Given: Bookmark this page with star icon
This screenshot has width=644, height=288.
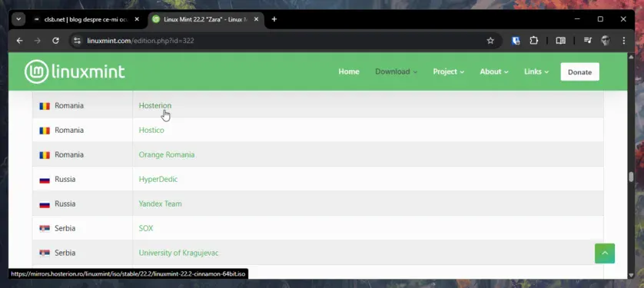Looking at the screenshot, I should pyautogui.click(x=490, y=41).
